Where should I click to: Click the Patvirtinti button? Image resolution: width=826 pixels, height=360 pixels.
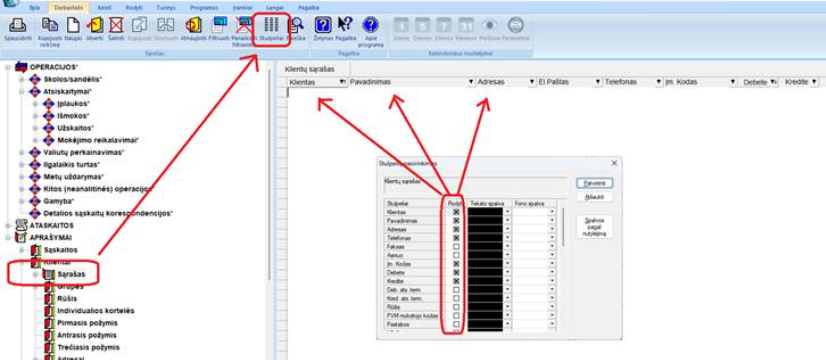[x=595, y=183]
